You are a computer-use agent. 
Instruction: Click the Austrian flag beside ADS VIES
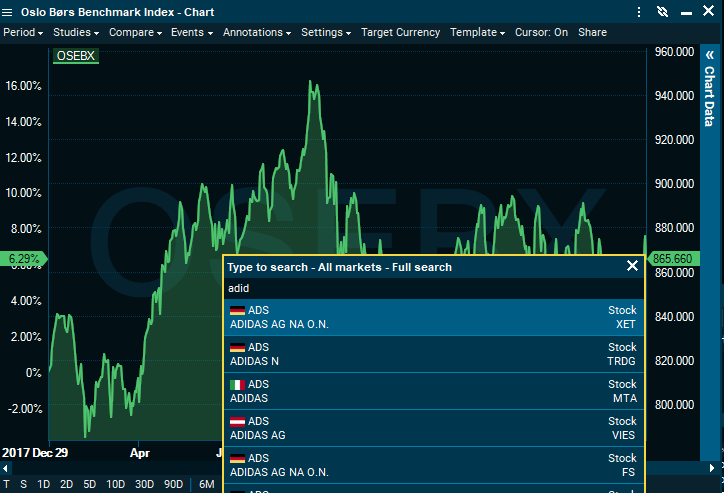[x=237, y=422]
